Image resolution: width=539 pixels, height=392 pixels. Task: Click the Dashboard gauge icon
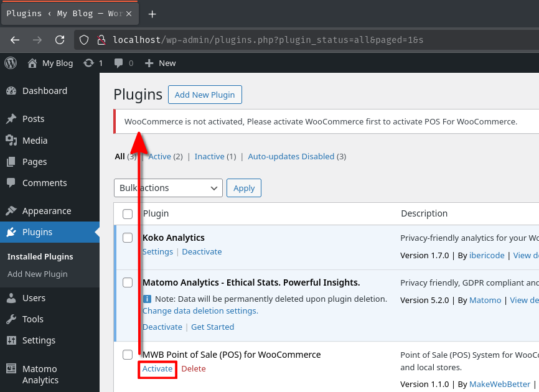[11, 91]
